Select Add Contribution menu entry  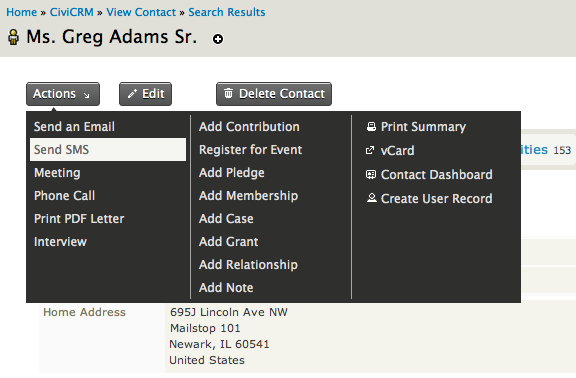coord(249,127)
